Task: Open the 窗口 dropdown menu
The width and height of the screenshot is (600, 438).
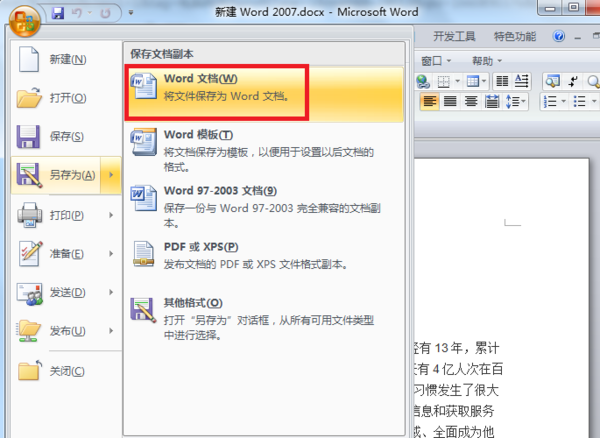Action: pos(436,61)
